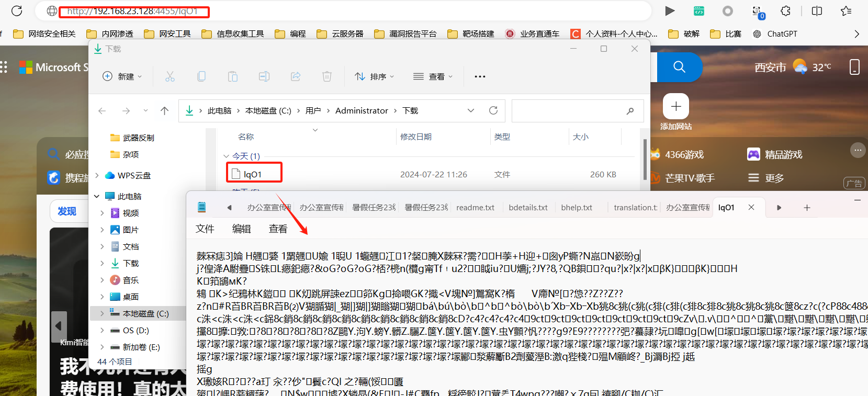Collapse the 今天 (1) group
This screenshot has height=396, width=868.
226,156
